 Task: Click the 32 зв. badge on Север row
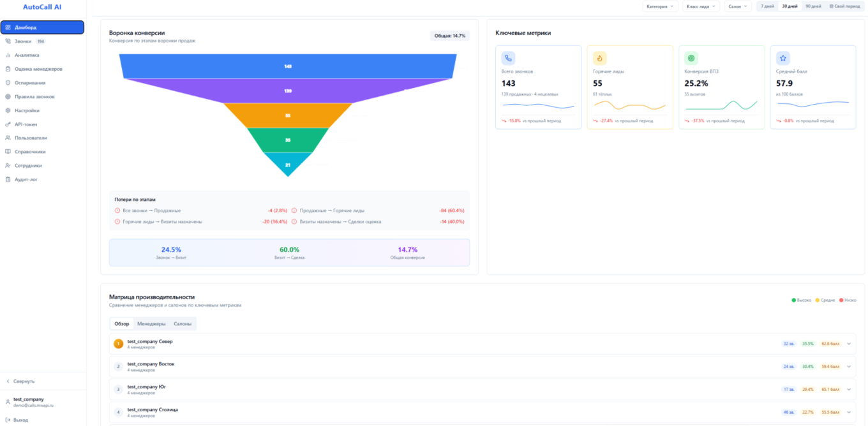(789, 344)
